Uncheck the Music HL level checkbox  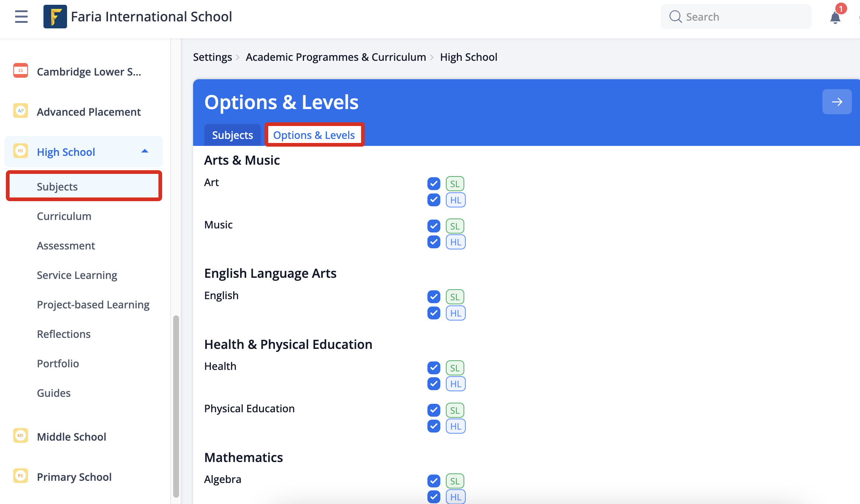434,242
